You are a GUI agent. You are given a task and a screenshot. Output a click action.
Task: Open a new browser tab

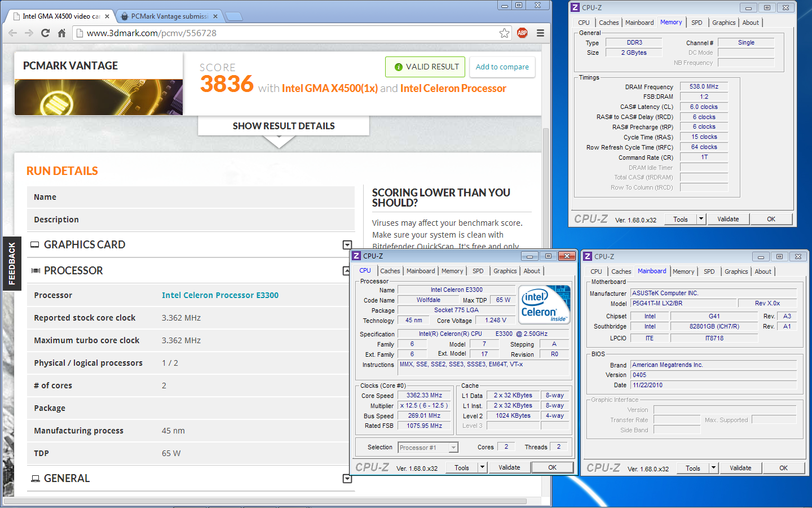click(x=233, y=16)
